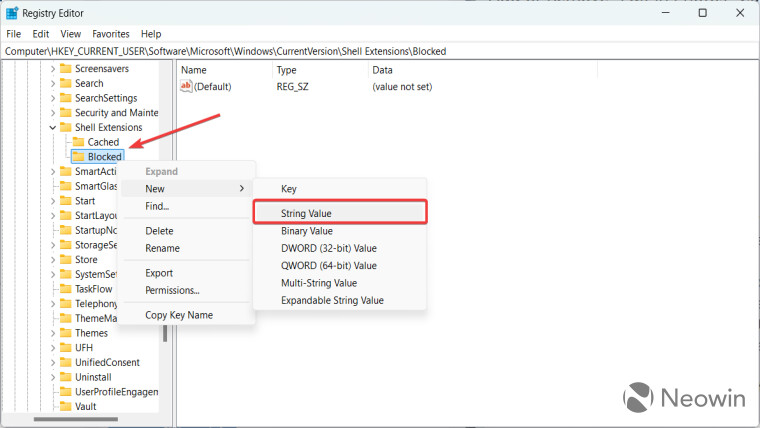Select Delete in the context menu
Viewport: 760px width, 428px height.
click(186, 231)
